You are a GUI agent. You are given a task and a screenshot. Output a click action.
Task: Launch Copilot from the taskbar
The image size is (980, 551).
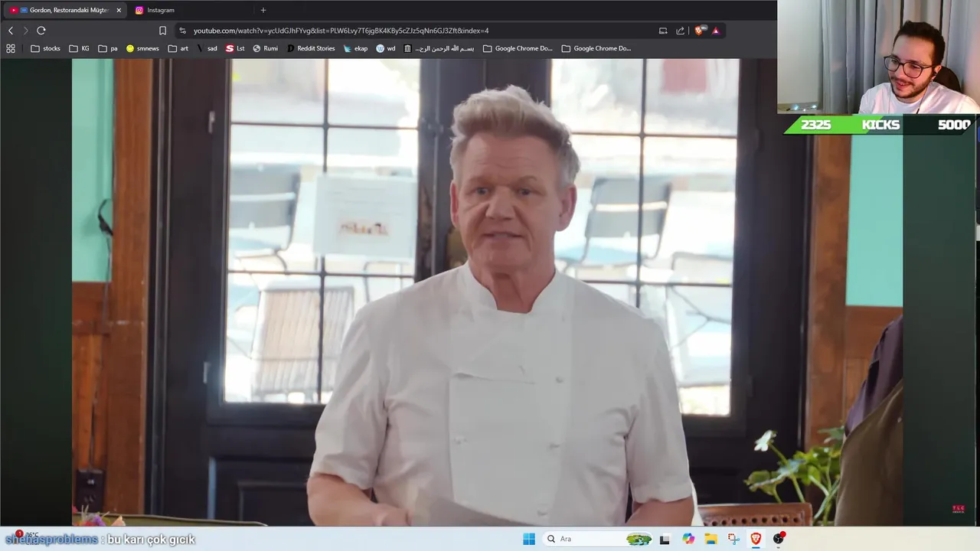coord(688,539)
